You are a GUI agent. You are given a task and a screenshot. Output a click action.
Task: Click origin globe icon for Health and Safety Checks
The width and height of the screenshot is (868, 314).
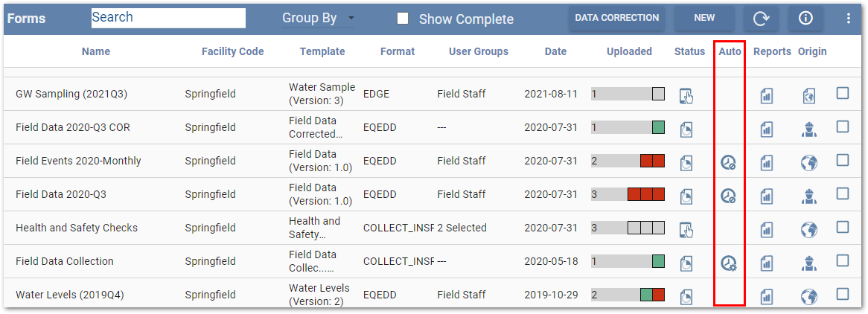tap(809, 229)
